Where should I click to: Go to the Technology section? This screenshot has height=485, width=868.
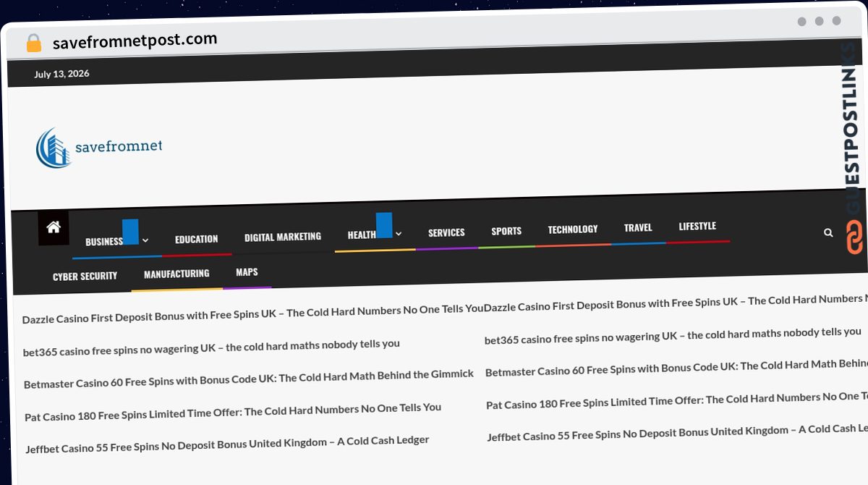[573, 229]
